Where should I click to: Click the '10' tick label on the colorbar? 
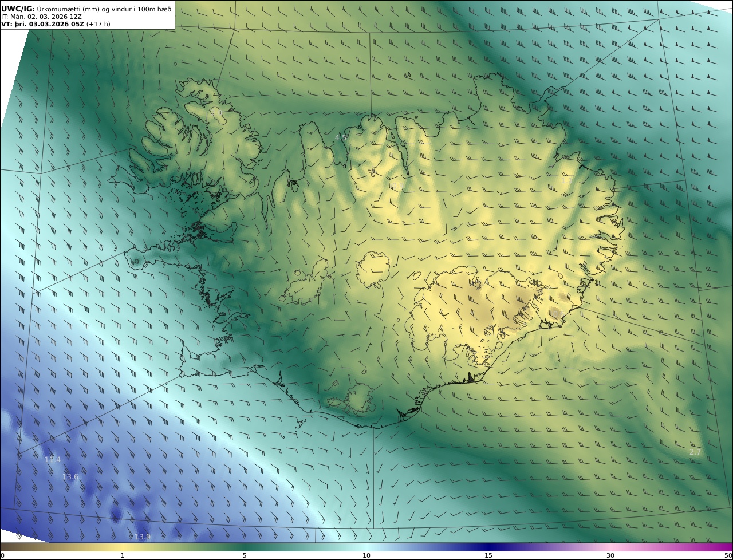[366, 555]
